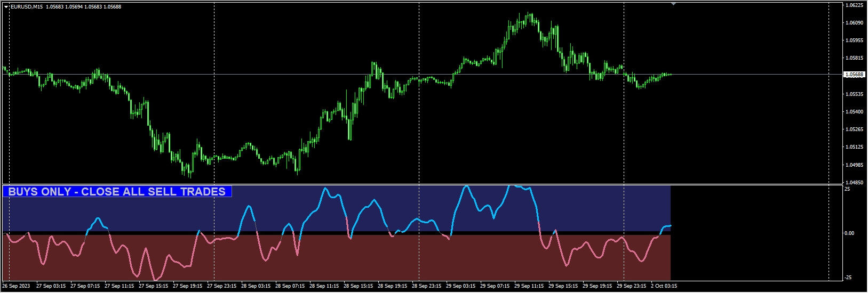Click time label 29 Sep 23:15
This screenshot has height=293, width=868.
pyautogui.click(x=632, y=286)
